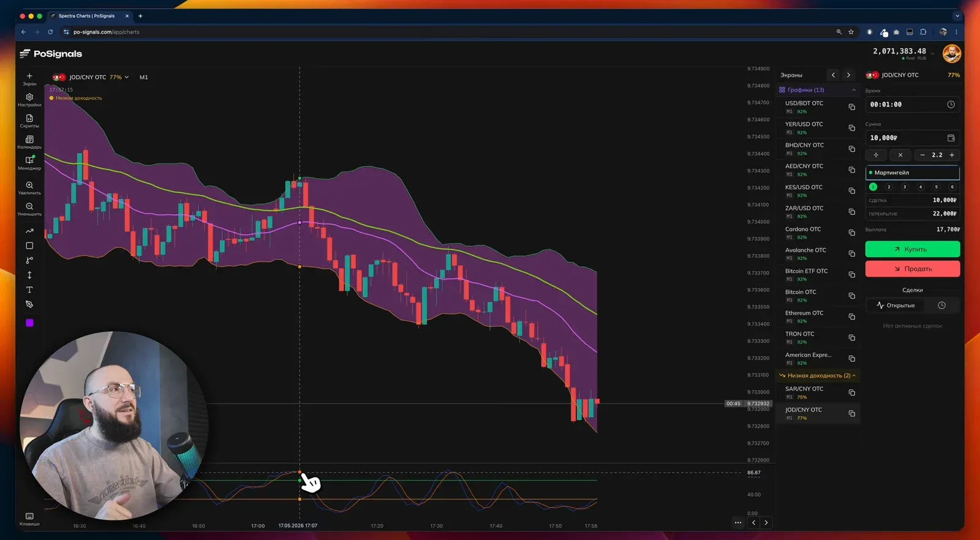Select the pen drawing tool
980x540 pixels.
29,304
